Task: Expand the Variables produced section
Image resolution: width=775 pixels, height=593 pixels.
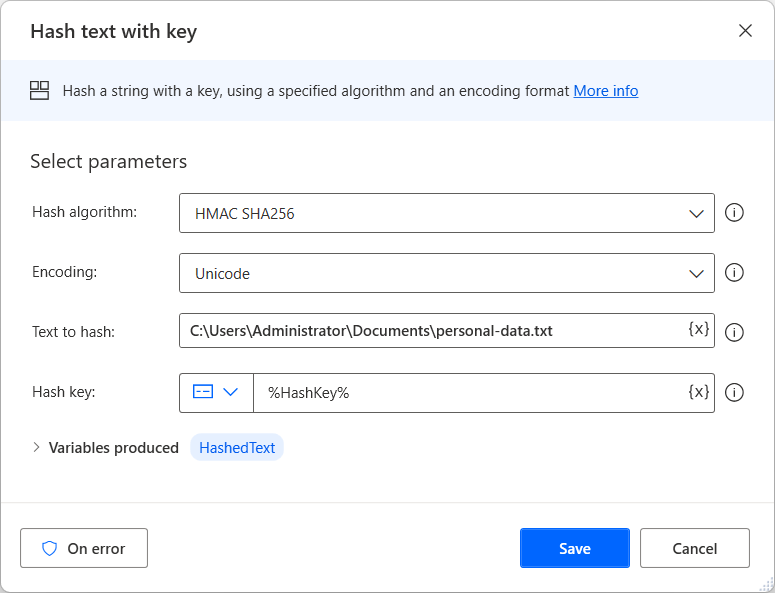Action: [x=37, y=448]
